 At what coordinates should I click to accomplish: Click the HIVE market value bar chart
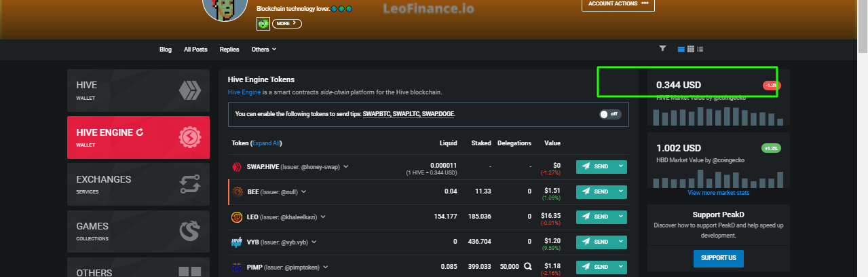[x=718, y=115]
